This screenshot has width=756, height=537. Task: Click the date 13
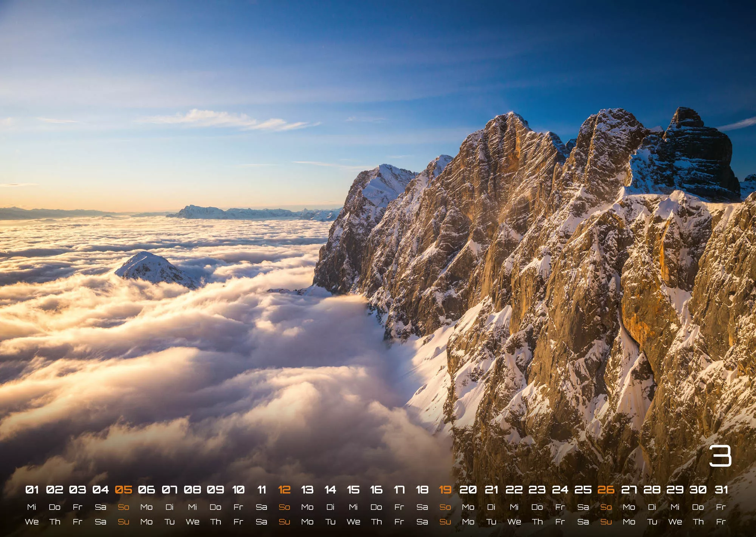[307, 490]
